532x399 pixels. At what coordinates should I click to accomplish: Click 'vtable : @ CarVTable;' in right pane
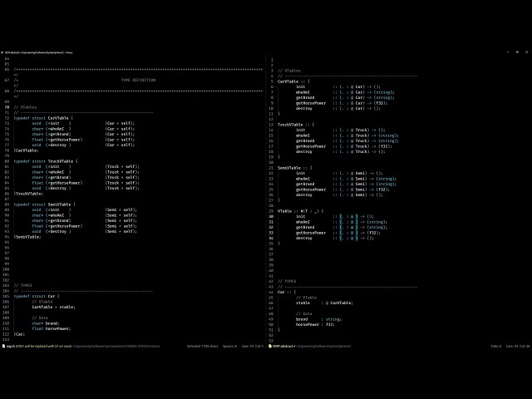(x=324, y=303)
